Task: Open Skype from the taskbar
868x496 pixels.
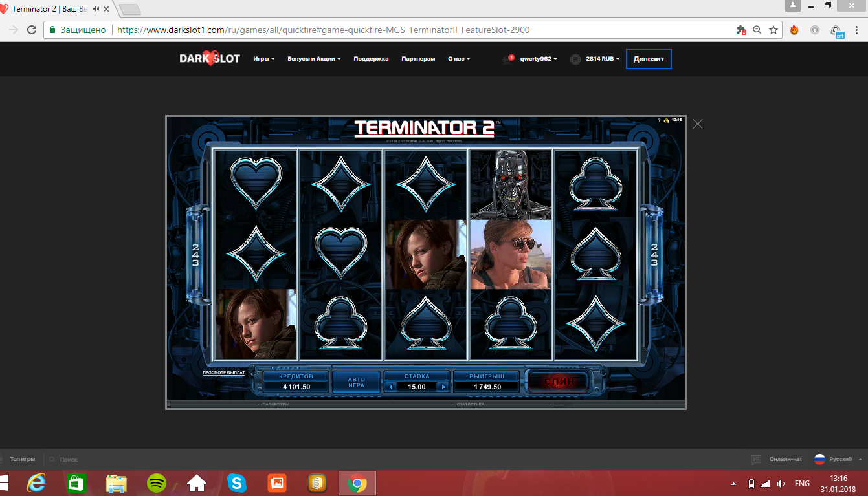Action: 237,483
